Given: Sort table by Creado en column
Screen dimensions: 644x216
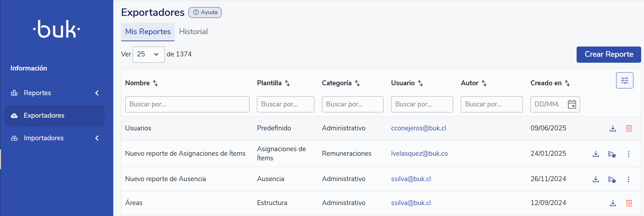Looking at the screenshot, I should [567, 83].
